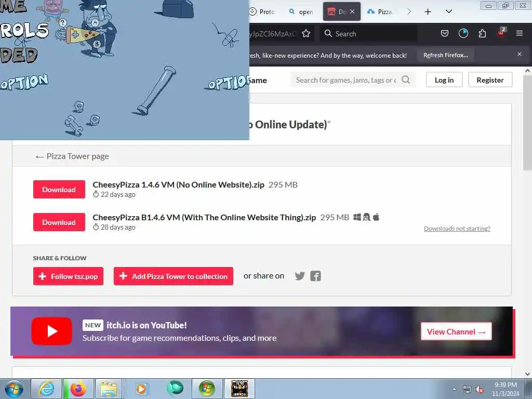The height and width of the screenshot is (399, 532).
Task: Open a new browser tab
Action: pos(428,12)
